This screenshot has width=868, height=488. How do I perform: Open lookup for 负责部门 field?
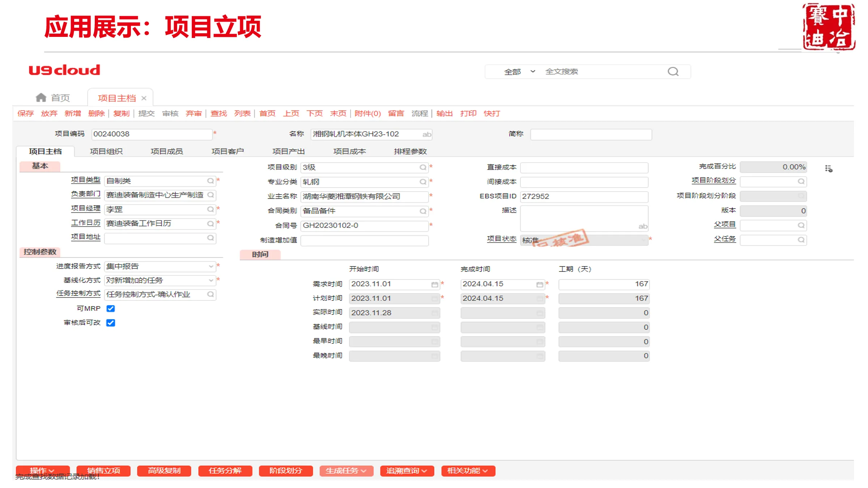pos(210,195)
